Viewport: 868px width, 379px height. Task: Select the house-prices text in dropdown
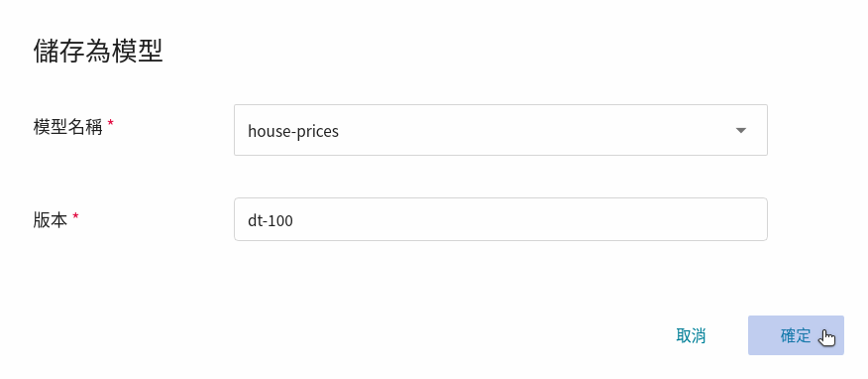pos(293,131)
